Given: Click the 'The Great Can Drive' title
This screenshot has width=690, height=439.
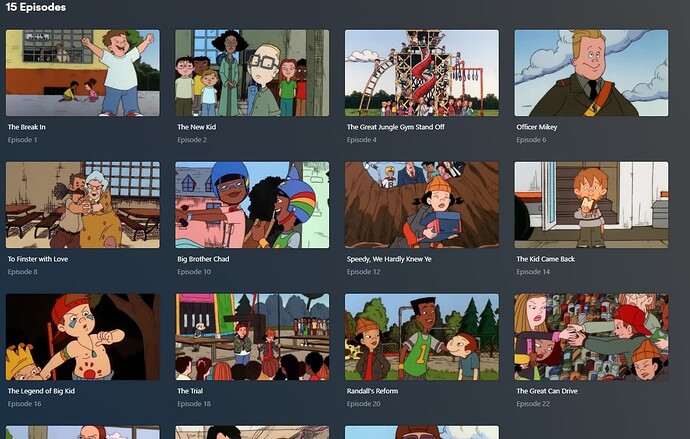Looking at the screenshot, I should [547, 391].
